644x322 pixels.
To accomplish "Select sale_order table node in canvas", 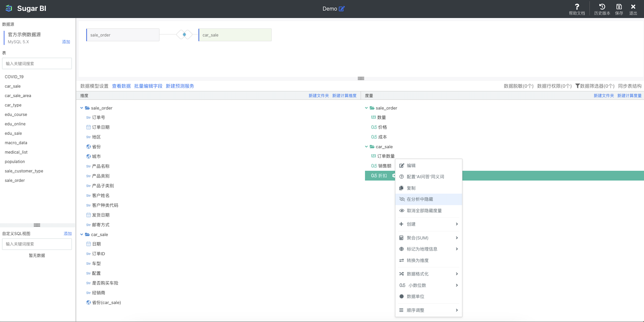I will pyautogui.click(x=123, y=35).
